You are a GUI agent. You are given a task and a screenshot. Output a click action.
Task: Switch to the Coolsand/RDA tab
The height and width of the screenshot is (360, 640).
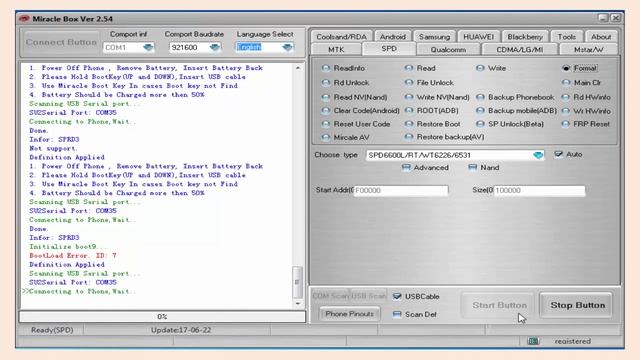coord(342,37)
